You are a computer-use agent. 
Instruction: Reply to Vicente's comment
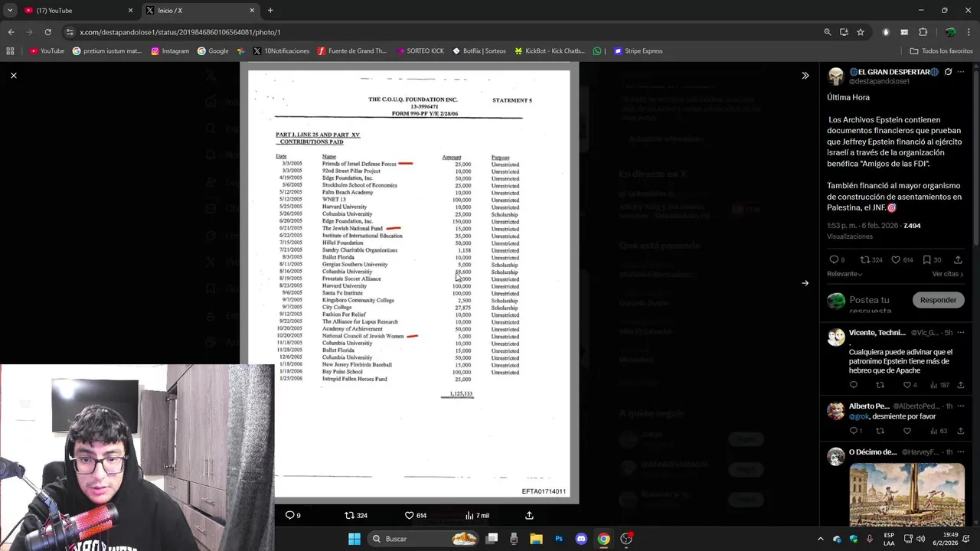pyautogui.click(x=854, y=385)
